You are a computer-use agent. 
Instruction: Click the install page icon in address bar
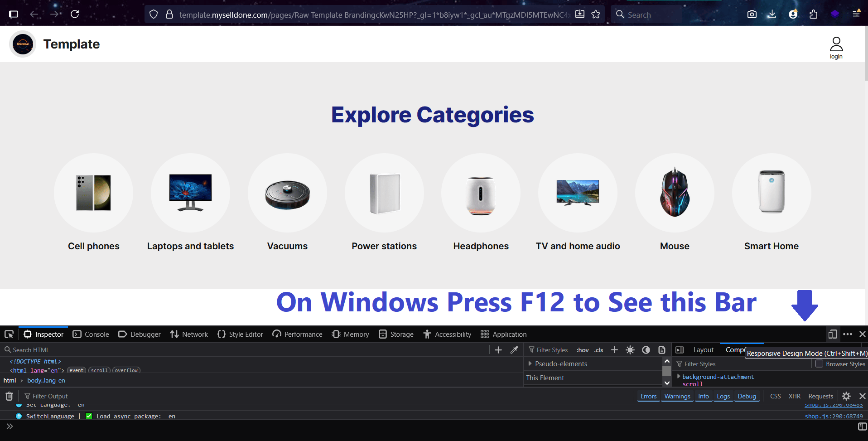click(x=580, y=14)
